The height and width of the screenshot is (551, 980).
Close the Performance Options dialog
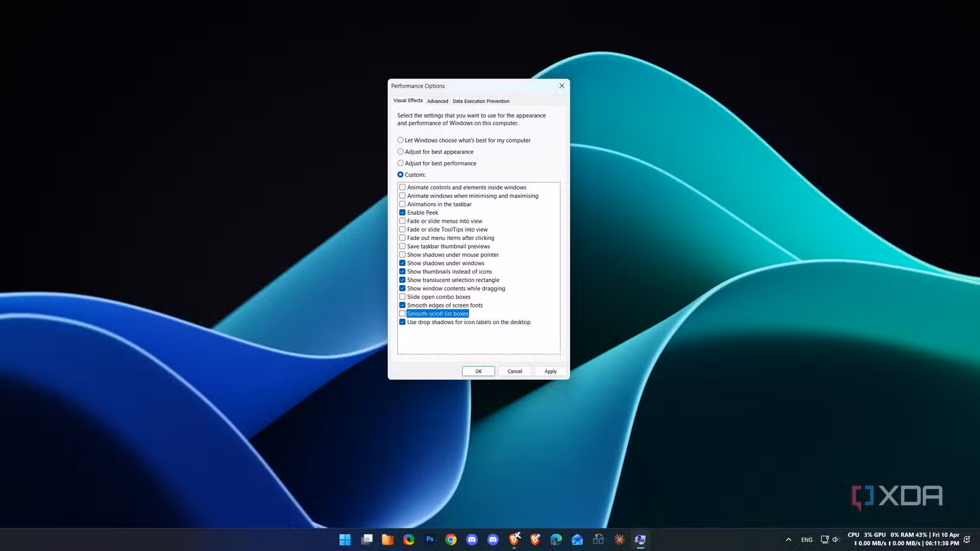point(561,85)
